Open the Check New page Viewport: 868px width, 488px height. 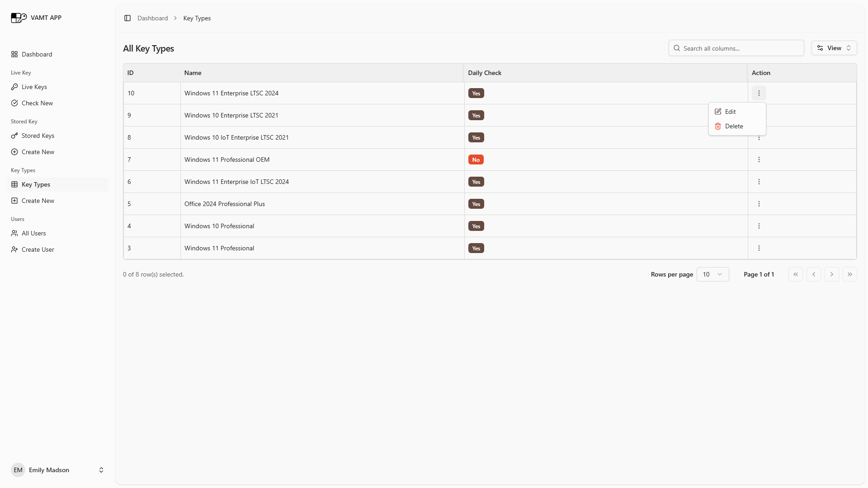point(37,103)
